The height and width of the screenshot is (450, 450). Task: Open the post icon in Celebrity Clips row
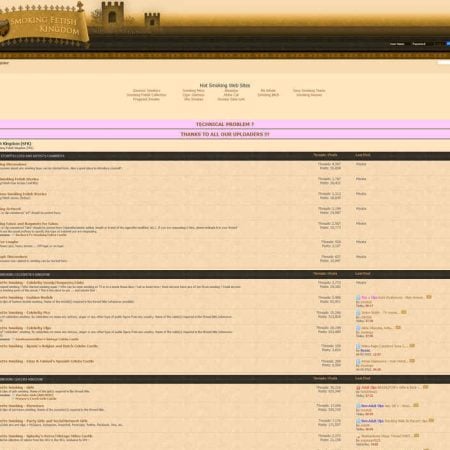[358, 328]
